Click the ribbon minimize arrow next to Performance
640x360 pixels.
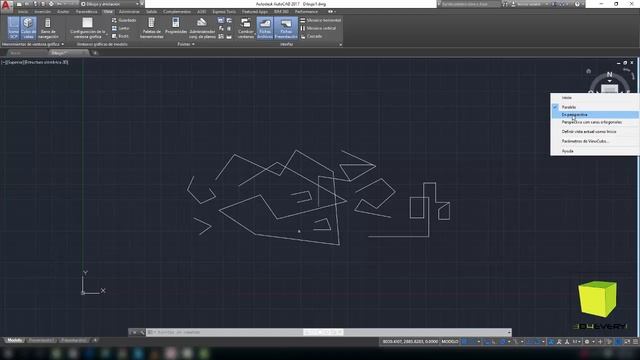pos(331,12)
